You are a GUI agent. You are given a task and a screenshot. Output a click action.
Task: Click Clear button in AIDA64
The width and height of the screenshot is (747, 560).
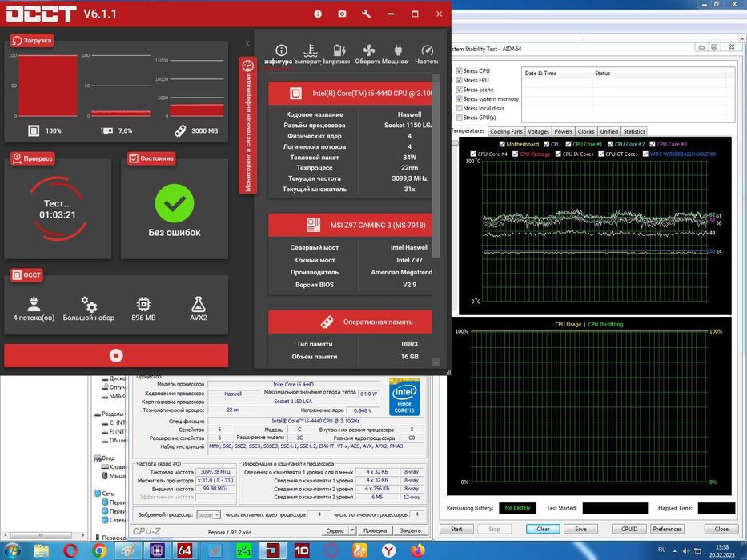coord(543,529)
